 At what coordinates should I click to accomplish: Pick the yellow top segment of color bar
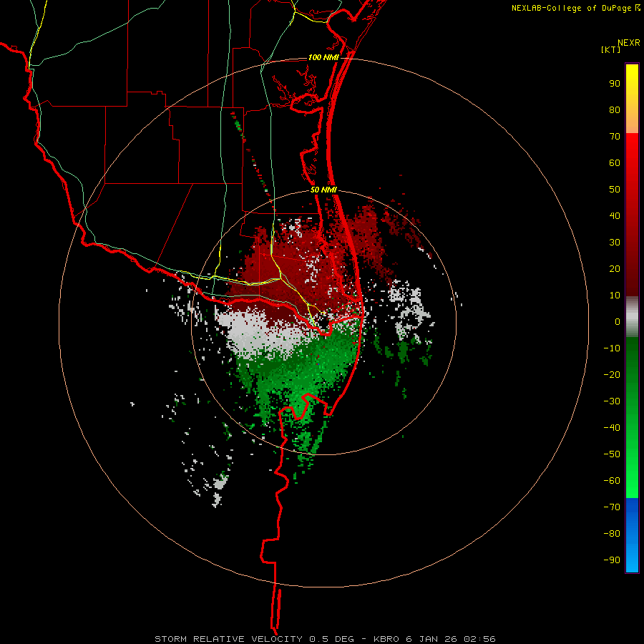(x=632, y=99)
